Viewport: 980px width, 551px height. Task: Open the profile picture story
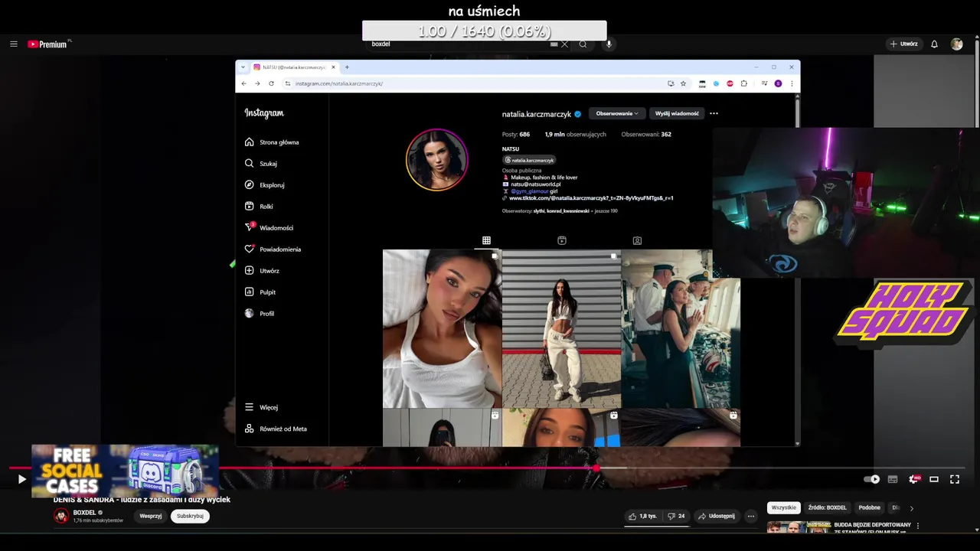[436, 159]
